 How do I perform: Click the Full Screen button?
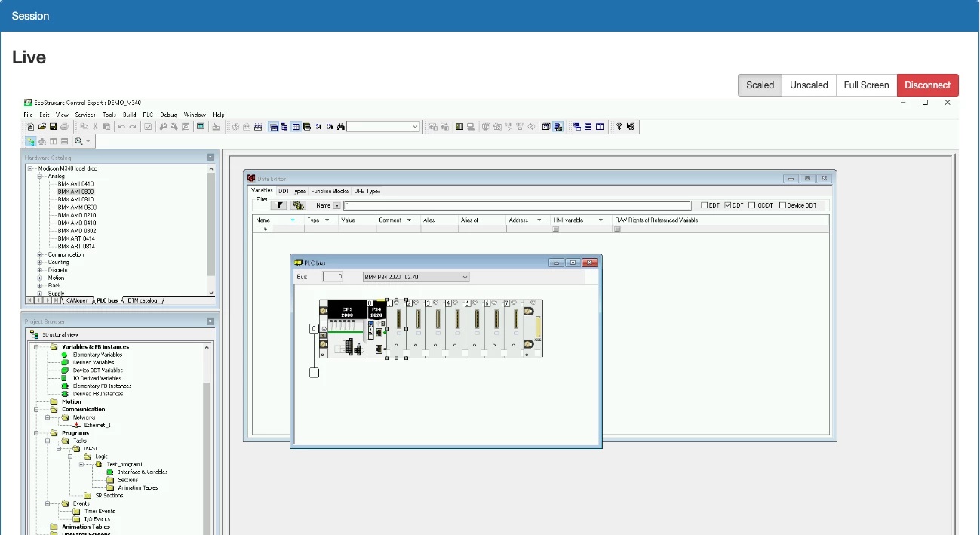coord(866,85)
